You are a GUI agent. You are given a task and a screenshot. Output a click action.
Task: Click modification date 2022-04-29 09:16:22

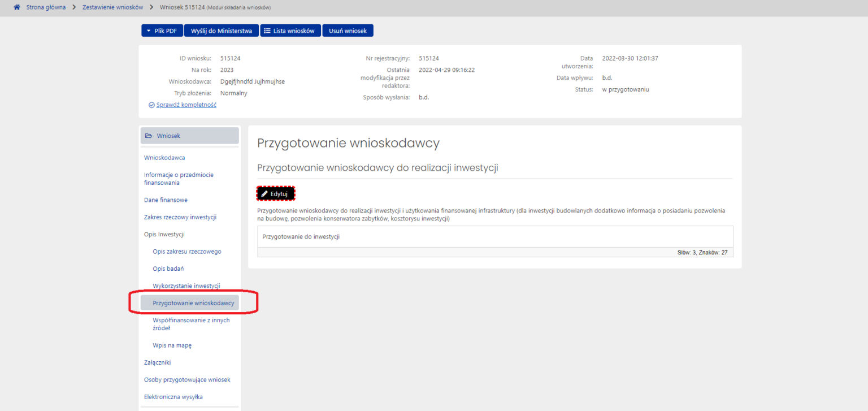(446, 70)
